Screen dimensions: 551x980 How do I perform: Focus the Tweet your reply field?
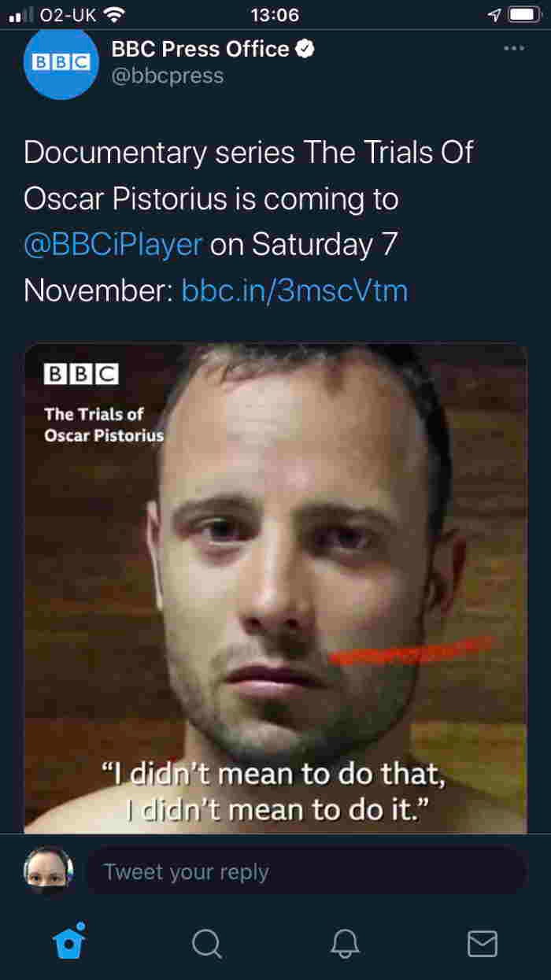[x=305, y=871]
